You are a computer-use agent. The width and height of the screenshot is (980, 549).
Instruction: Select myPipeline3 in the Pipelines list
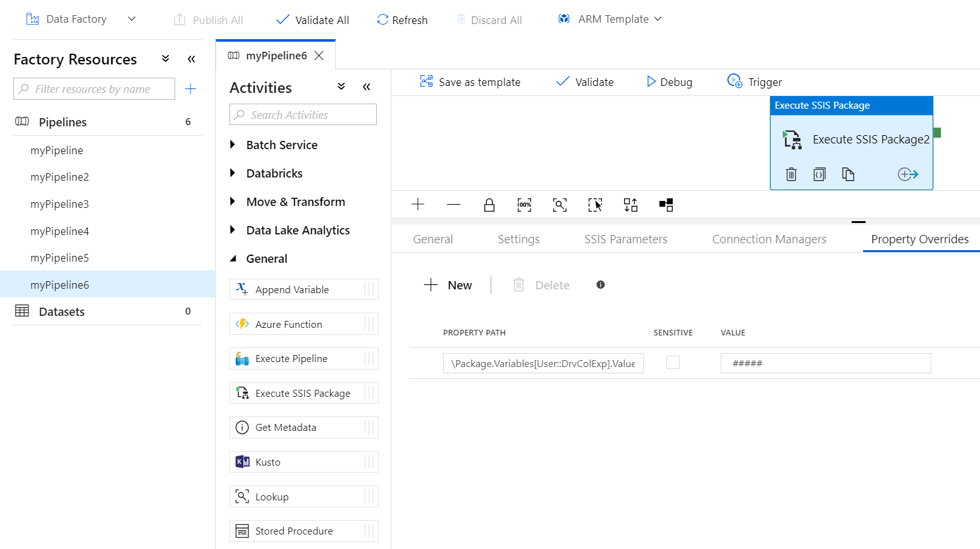[x=59, y=204]
